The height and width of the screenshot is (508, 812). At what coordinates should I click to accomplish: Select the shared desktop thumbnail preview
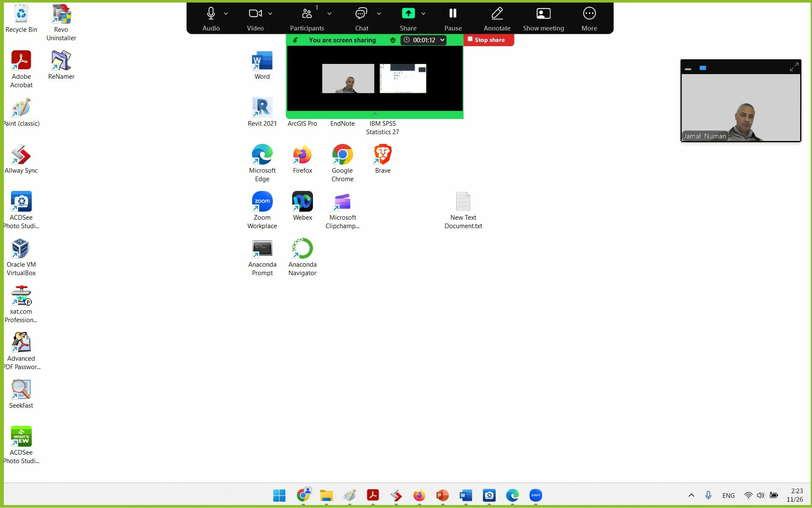(x=403, y=78)
